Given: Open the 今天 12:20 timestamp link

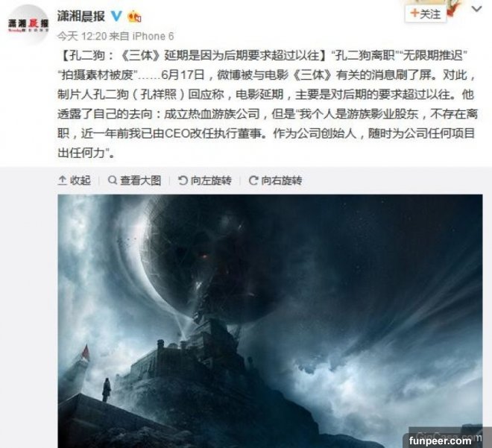Looking at the screenshot, I should (x=82, y=36).
